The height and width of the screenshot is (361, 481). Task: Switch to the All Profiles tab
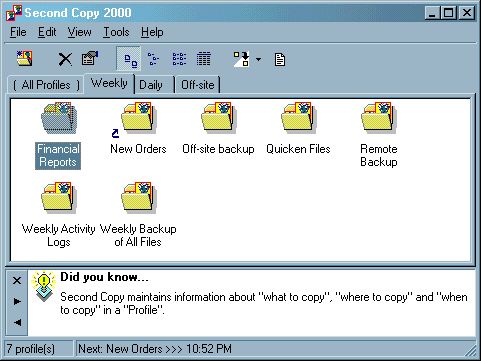46,85
